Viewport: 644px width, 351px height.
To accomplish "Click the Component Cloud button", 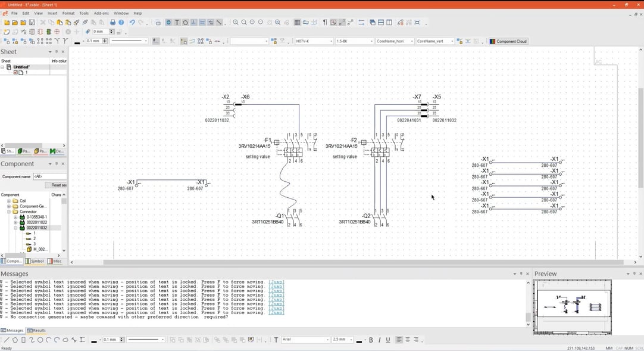I will tap(508, 41).
